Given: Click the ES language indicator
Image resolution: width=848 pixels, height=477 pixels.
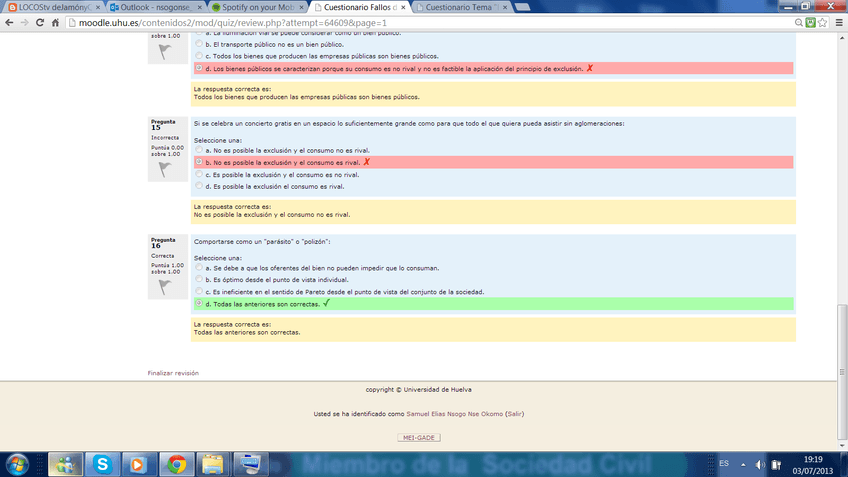Looking at the screenshot, I should click(724, 463).
